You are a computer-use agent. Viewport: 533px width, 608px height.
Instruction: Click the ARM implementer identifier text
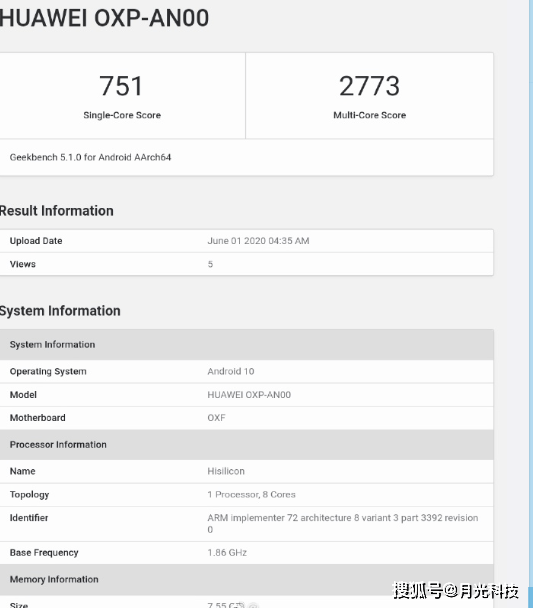(x=343, y=523)
